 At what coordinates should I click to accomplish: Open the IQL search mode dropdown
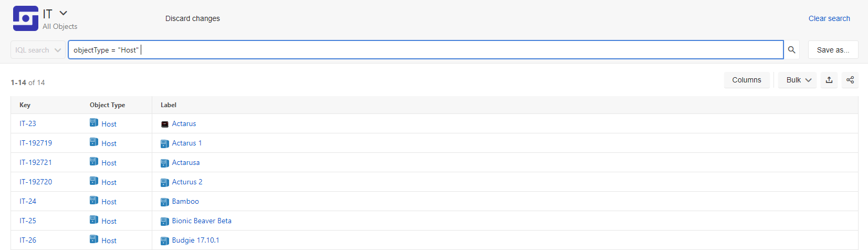[x=38, y=50]
